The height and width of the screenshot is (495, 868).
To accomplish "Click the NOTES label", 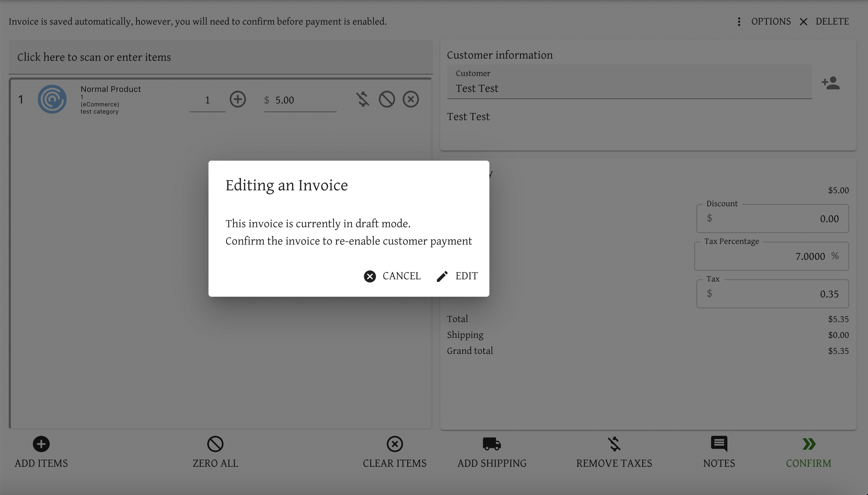I will click(x=719, y=464).
